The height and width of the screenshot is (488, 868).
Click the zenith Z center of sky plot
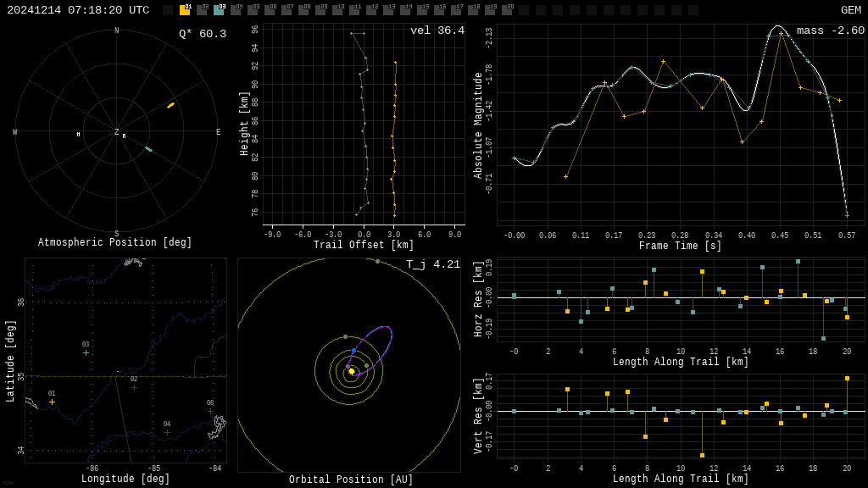(117, 132)
